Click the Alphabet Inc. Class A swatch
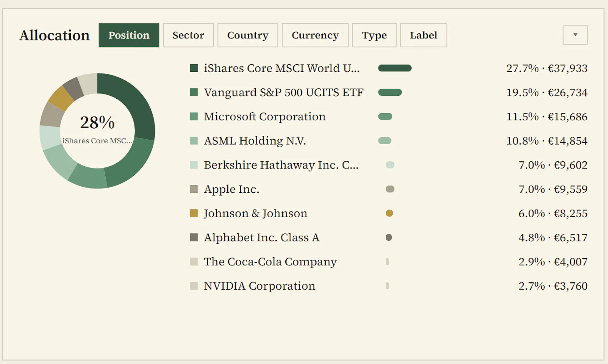Viewport: 608px width, 364px height. pyautogui.click(x=194, y=238)
